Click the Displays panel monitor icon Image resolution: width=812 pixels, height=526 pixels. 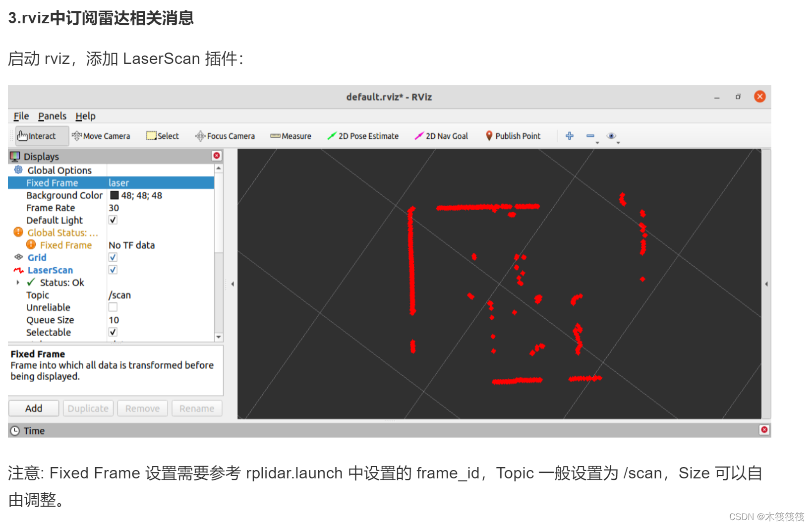point(15,156)
